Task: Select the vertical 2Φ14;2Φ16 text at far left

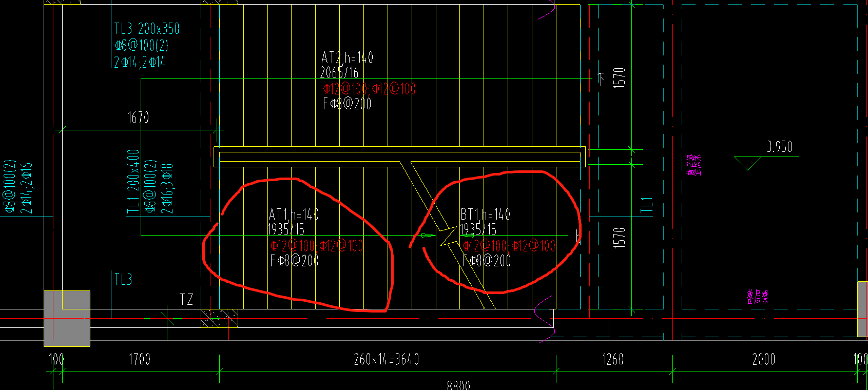Action: [x=27, y=188]
